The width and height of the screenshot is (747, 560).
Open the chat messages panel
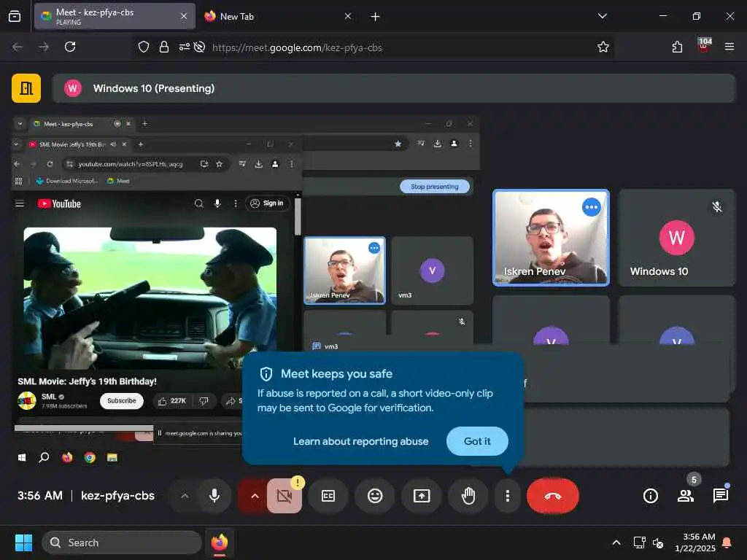click(720, 496)
